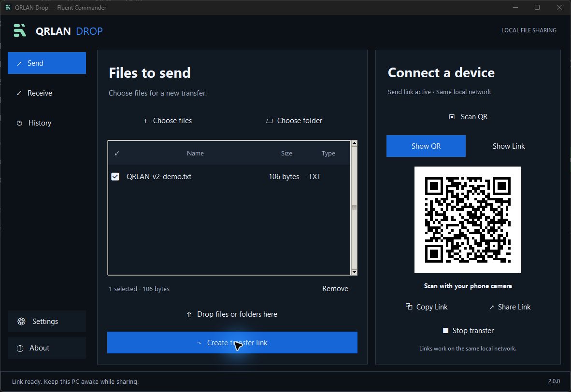
Task: Click the LOCAL FILE SHARING header label
Action: [x=529, y=30]
